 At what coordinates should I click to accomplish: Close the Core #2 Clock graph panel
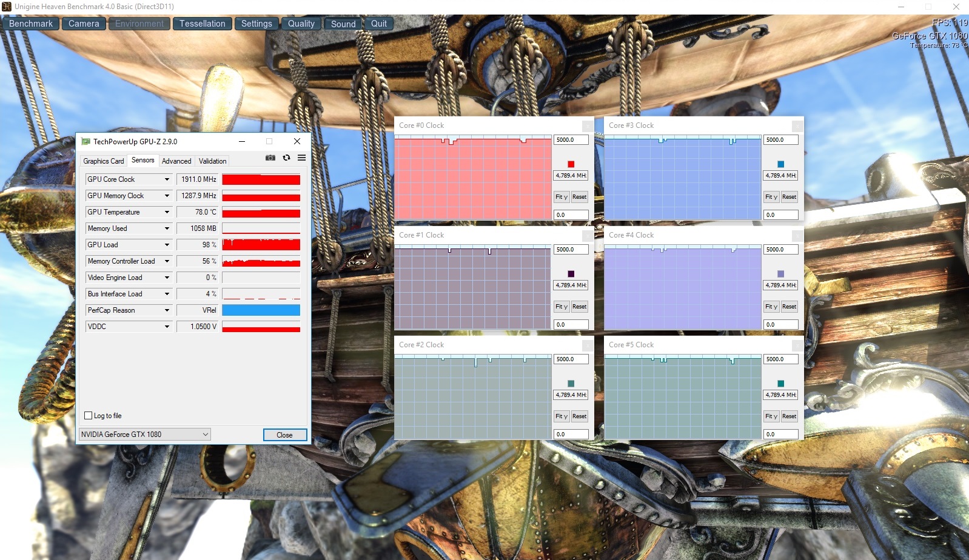pos(588,345)
